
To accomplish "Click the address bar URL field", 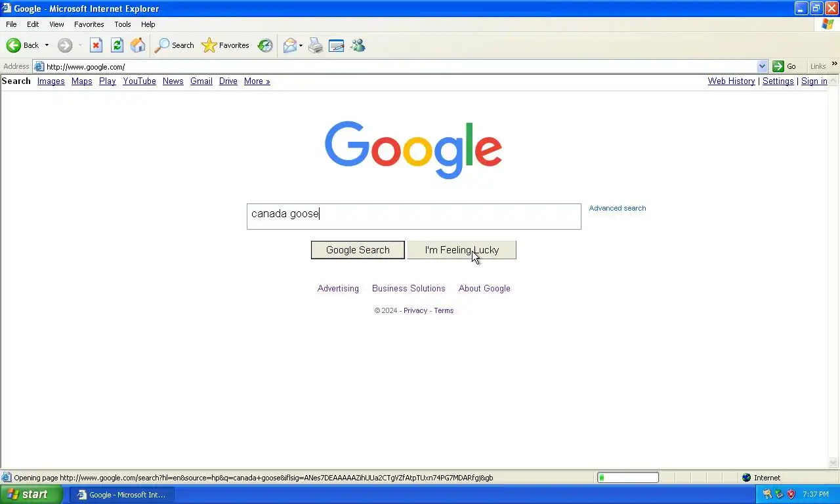I will click(x=400, y=66).
